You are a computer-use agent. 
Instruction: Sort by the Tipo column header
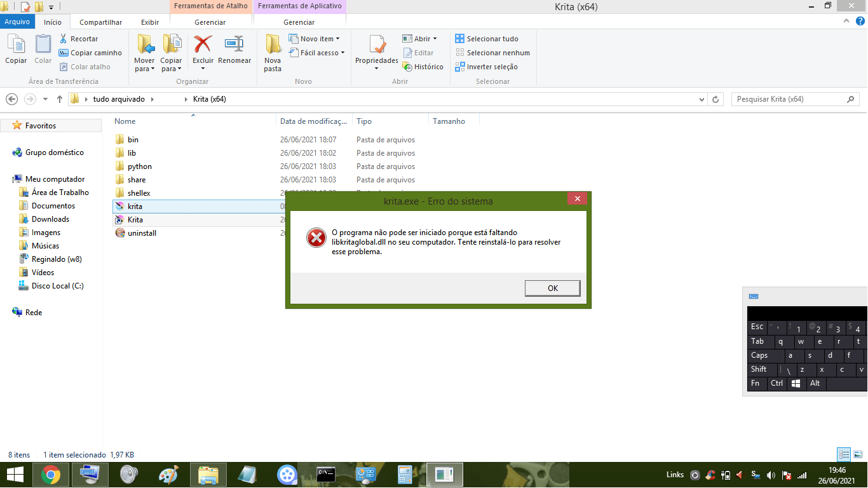click(391, 121)
